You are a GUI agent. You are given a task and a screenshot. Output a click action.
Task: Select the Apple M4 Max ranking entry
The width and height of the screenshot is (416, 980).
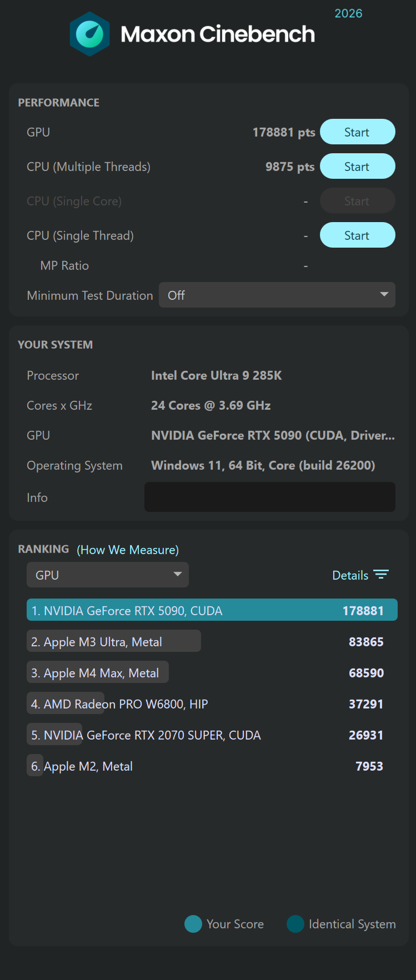tap(98, 672)
